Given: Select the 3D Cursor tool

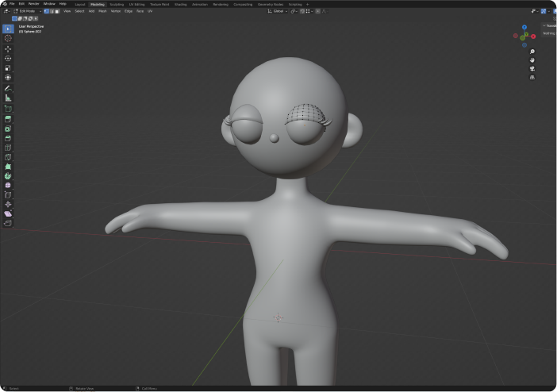Looking at the screenshot, I should pyautogui.click(x=8, y=38).
